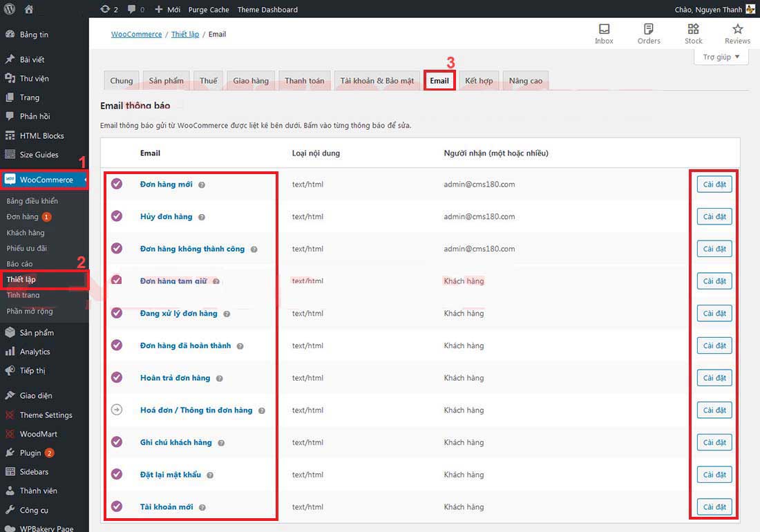760x532 pixels.
Task: Click help icon beside Tài khoản mới
Action: pyautogui.click(x=202, y=507)
